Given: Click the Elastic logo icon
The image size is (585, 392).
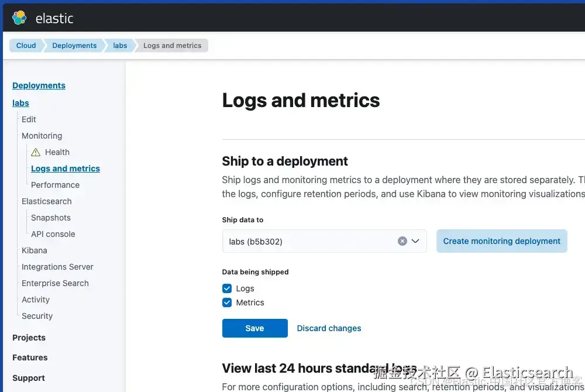Looking at the screenshot, I should click(19, 18).
